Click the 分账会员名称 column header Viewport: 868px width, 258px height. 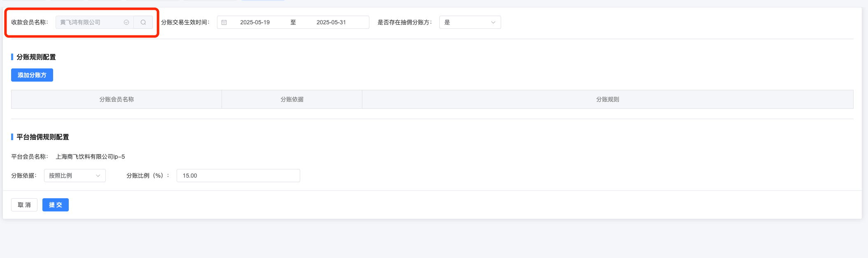[117, 99]
